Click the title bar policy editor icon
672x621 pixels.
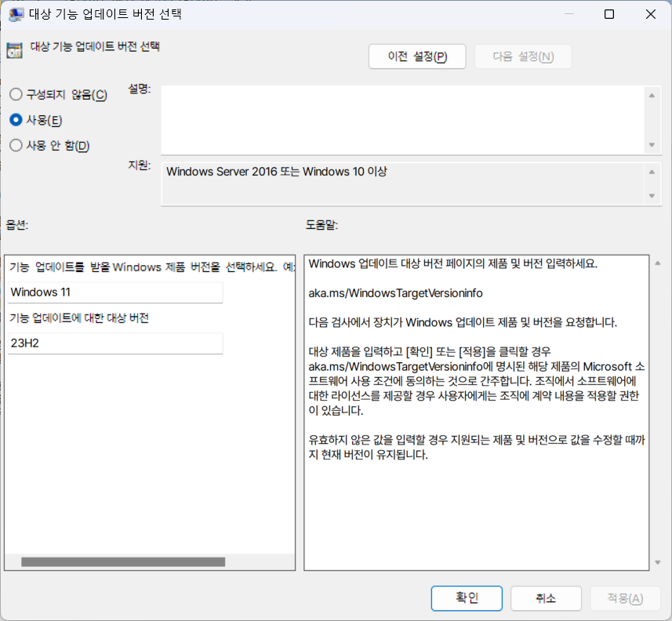coord(16,14)
